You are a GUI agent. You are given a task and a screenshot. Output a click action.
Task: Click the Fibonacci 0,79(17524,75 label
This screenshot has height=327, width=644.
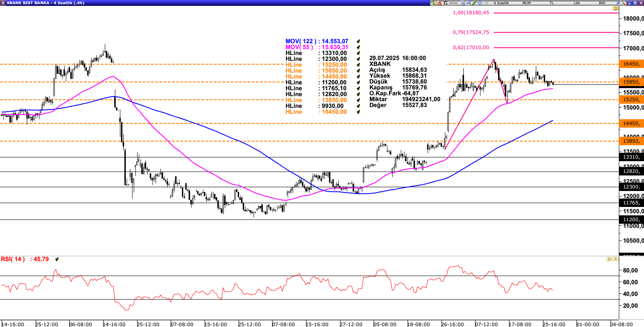(x=471, y=32)
